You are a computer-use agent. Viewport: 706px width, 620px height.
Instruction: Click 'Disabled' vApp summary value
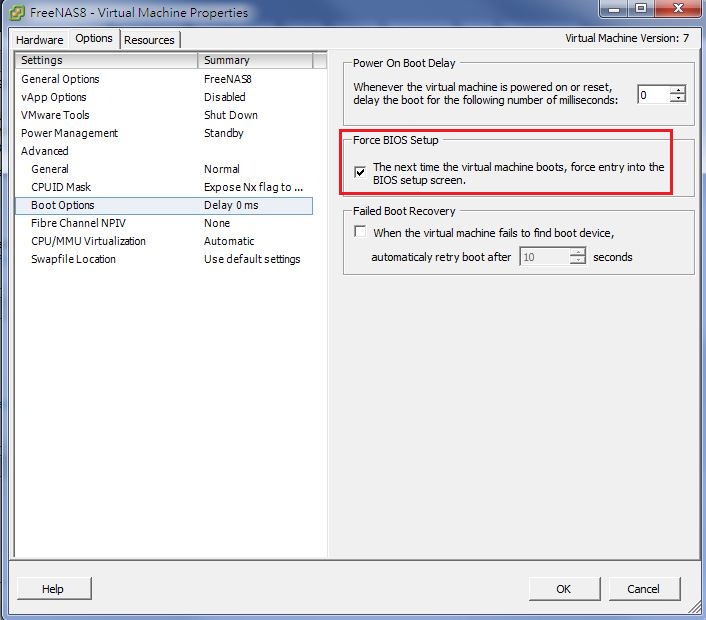[225, 97]
